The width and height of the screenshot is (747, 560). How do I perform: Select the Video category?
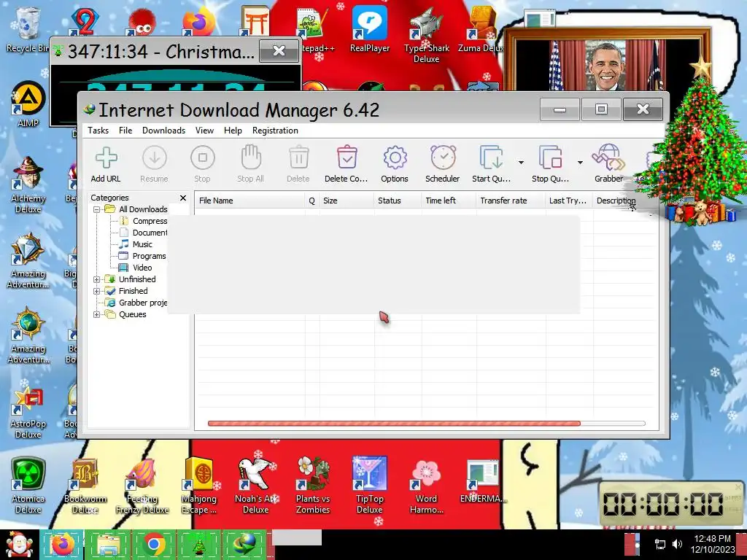click(142, 268)
